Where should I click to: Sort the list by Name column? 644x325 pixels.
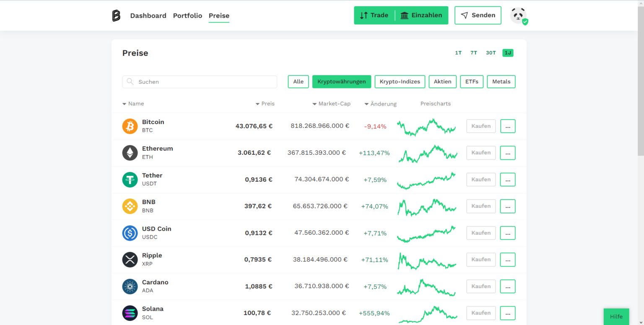(133, 104)
